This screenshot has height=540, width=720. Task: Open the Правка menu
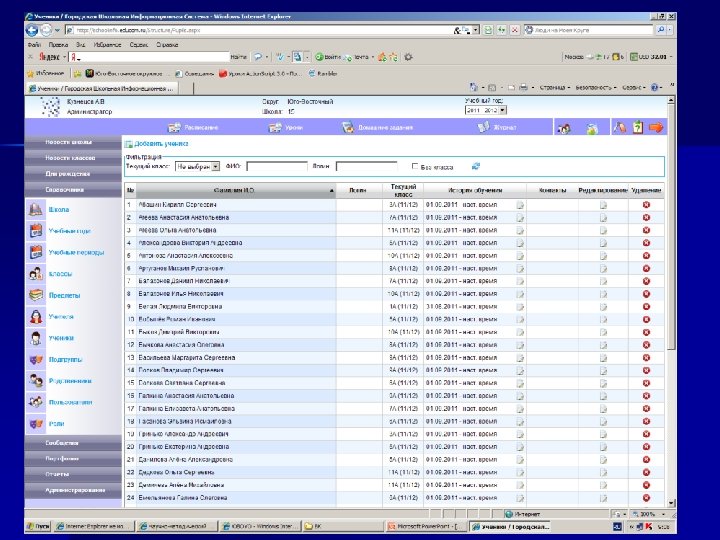(x=58, y=45)
